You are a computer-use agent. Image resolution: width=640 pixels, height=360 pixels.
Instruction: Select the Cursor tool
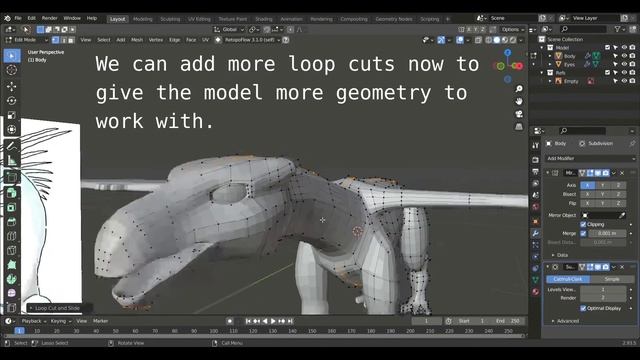pos(11,70)
